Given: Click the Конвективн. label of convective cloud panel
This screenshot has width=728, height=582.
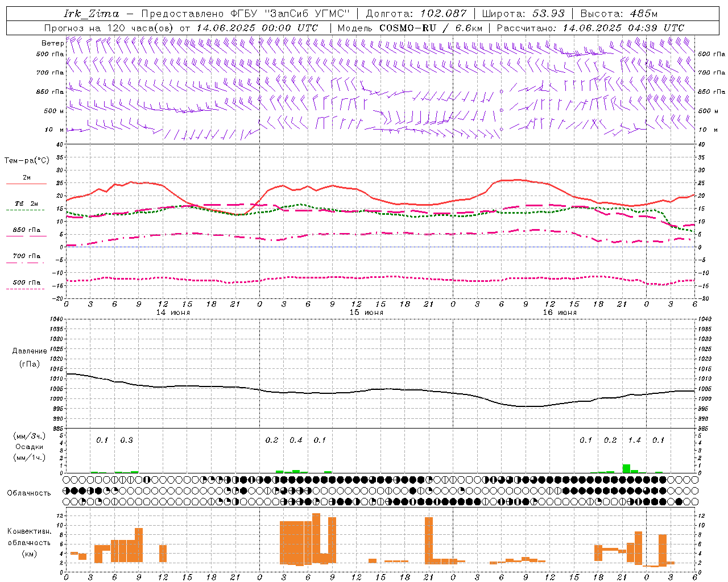Looking at the screenshot, I should point(30,531).
